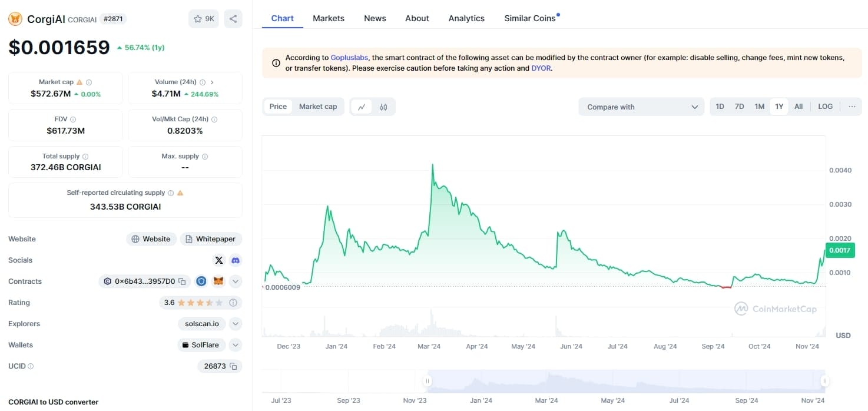Click the 0.0017 current price label
This screenshot has width=868, height=411.
[x=840, y=250]
